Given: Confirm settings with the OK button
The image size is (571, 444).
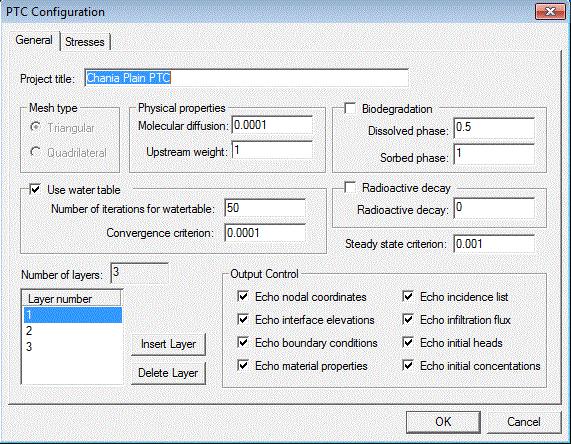Looking at the screenshot, I should pos(443,422).
